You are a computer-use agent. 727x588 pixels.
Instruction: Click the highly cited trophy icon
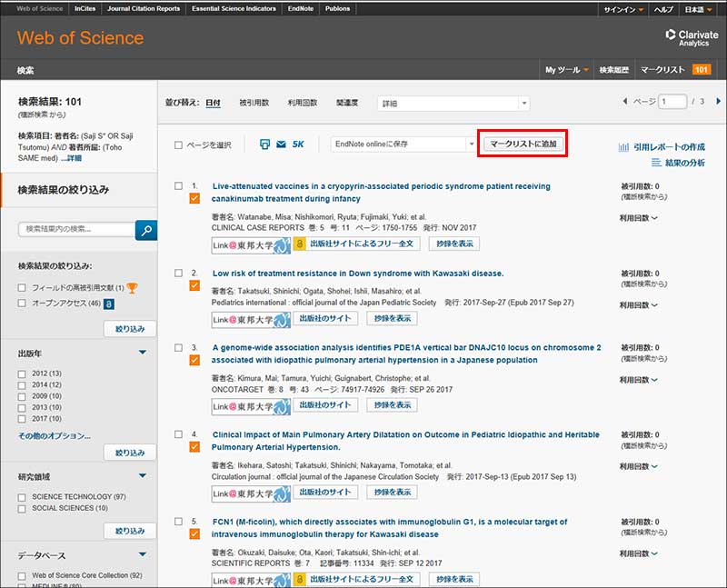[x=132, y=288]
